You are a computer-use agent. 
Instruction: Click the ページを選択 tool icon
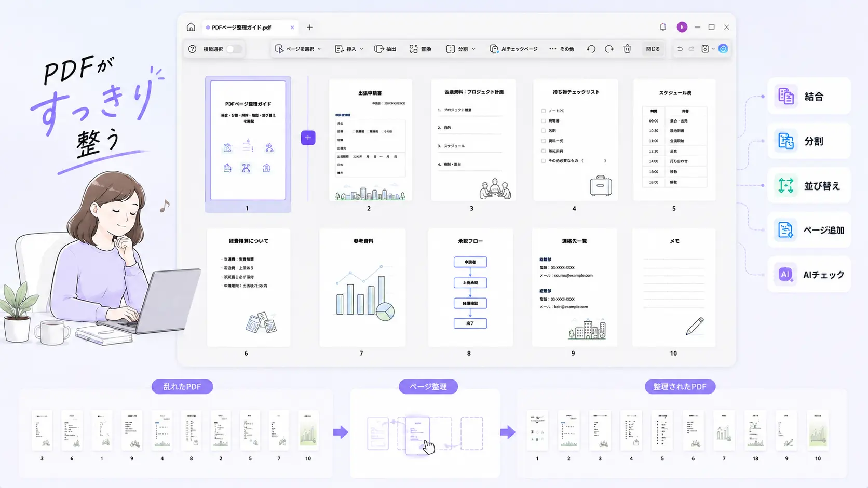[x=279, y=49]
